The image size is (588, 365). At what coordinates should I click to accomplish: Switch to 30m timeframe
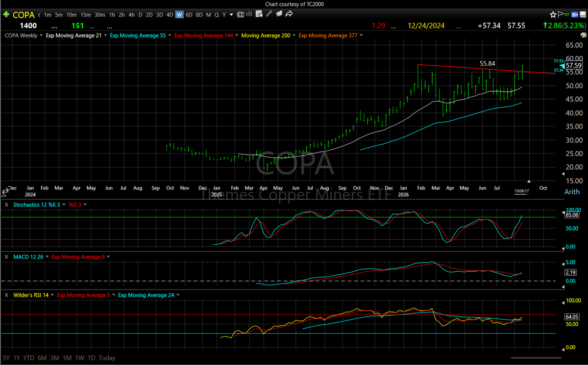100,15
